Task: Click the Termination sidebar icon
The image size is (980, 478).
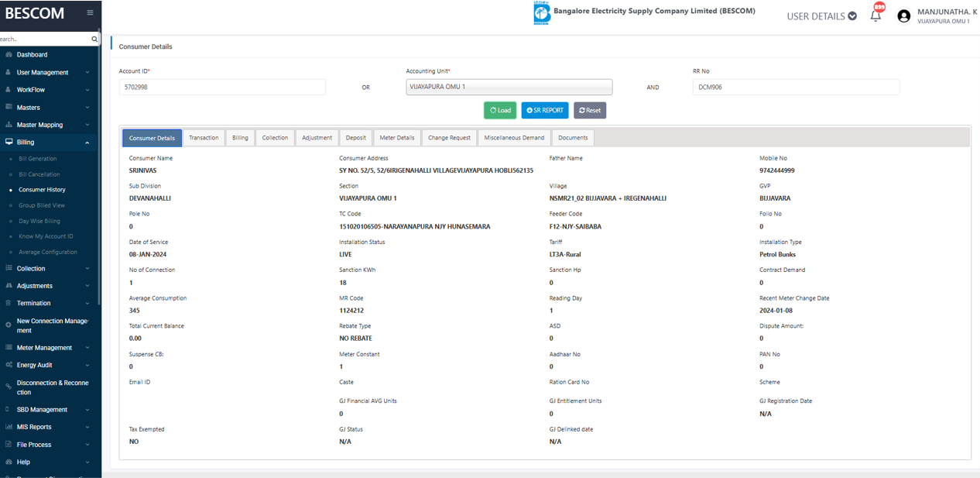Action: coord(9,303)
